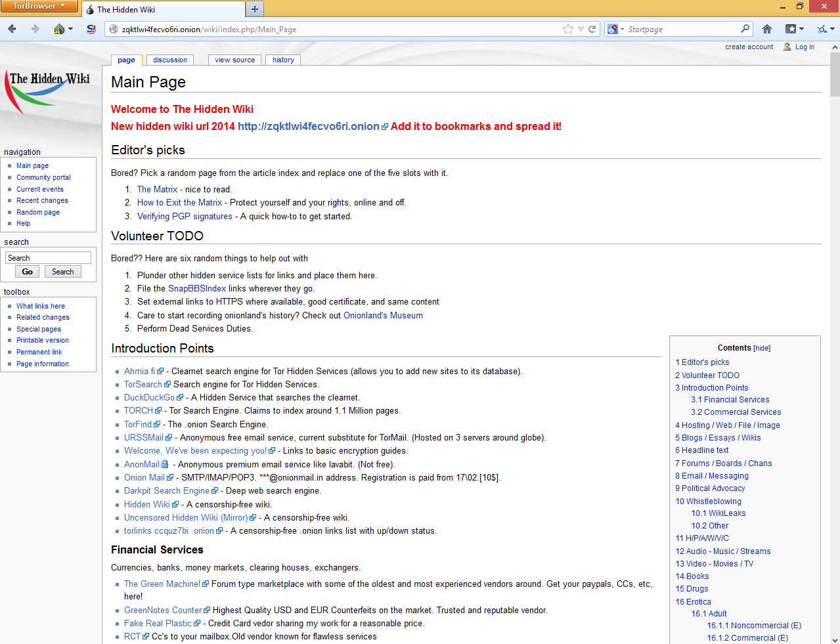Select The Hidden Wiki browser tab

[x=162, y=9]
